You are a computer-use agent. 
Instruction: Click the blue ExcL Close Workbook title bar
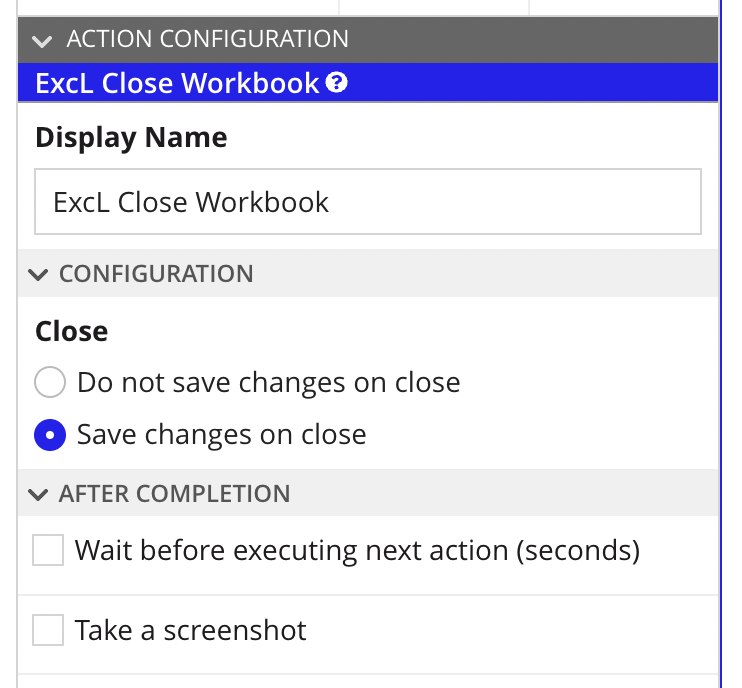pyautogui.click(x=368, y=83)
